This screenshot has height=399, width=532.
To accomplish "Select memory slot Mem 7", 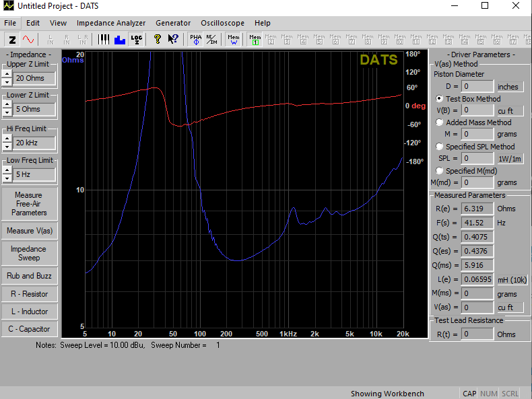I will coord(352,40).
